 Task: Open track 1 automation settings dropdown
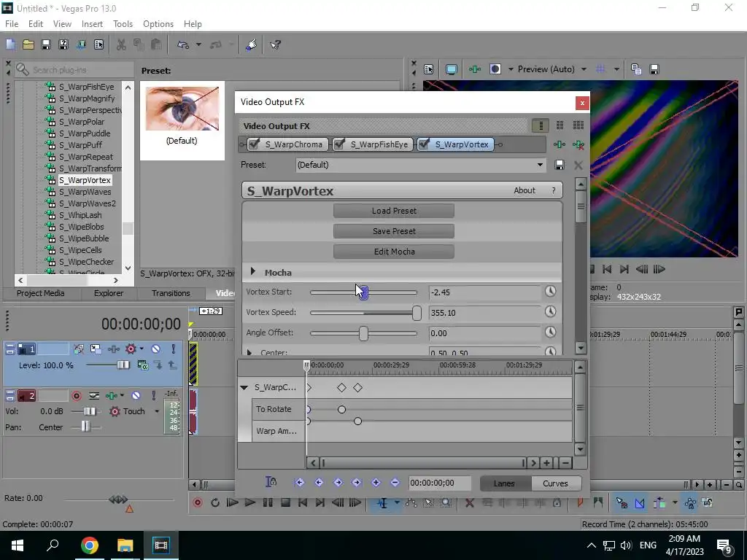click(x=142, y=349)
